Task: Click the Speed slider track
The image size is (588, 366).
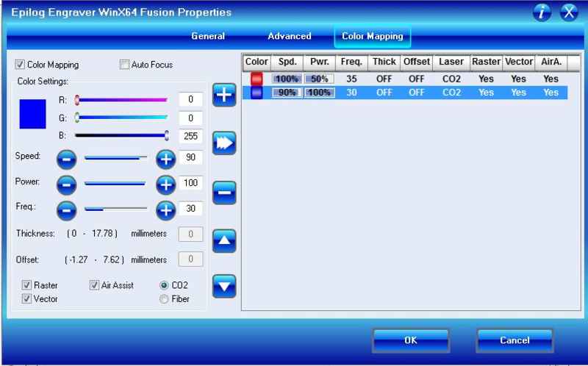Action: tap(115, 158)
